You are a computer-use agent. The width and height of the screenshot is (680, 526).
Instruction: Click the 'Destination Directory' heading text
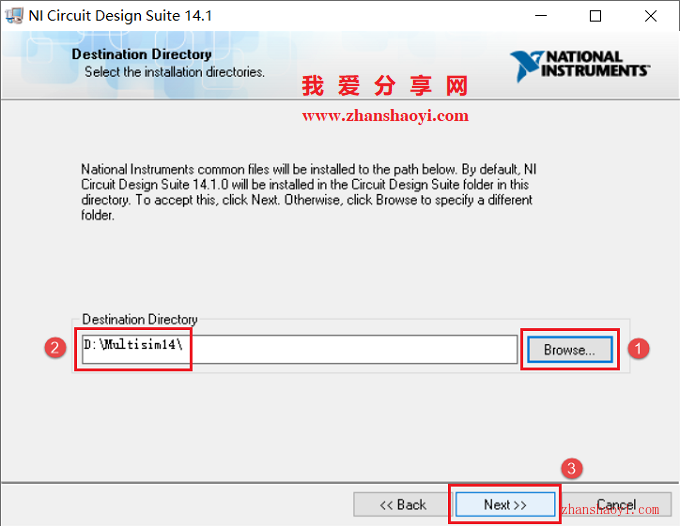pos(141,54)
